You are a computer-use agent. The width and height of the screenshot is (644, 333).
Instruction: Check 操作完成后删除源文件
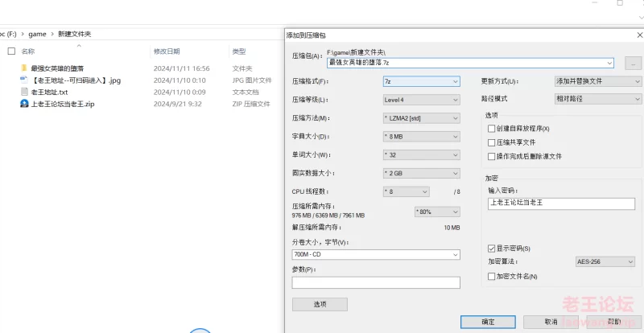point(491,156)
